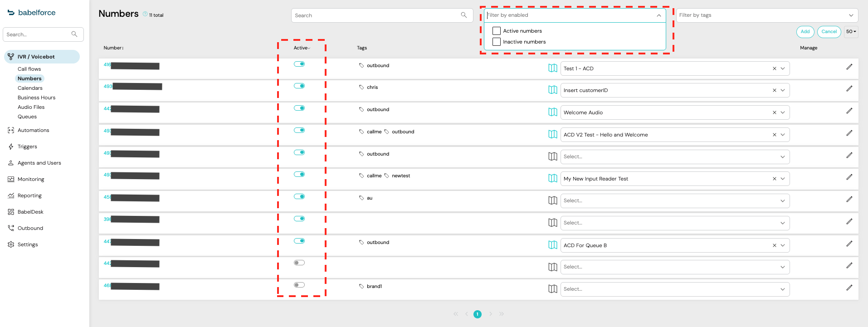Disable the active toggle in the chris row
Viewport: 868px width, 327px height.
(299, 86)
